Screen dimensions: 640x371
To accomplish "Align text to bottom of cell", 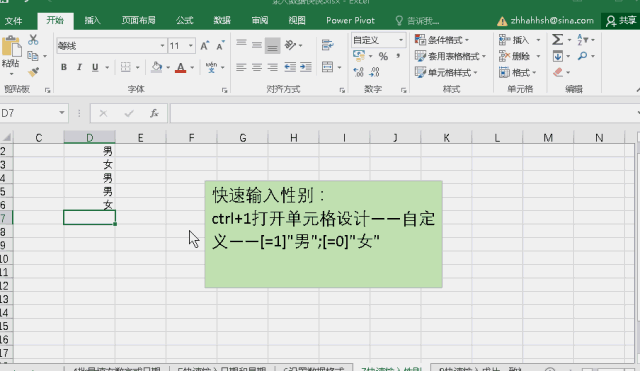I will (272, 45).
